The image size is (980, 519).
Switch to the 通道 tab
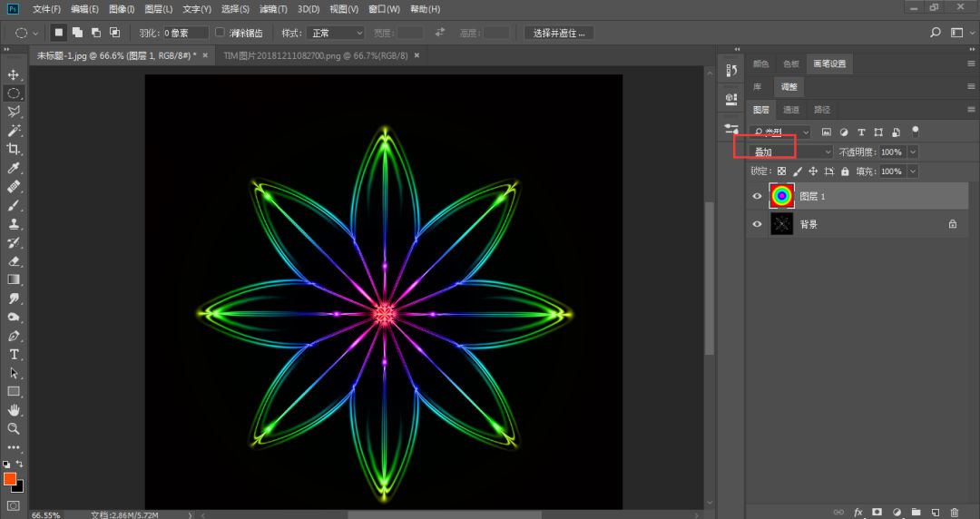791,110
